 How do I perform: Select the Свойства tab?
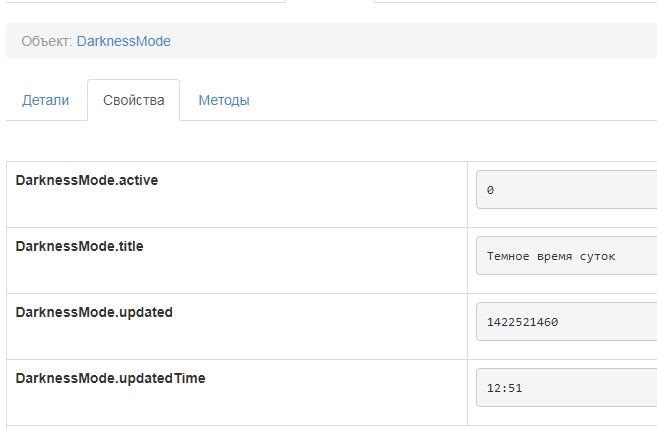click(133, 100)
